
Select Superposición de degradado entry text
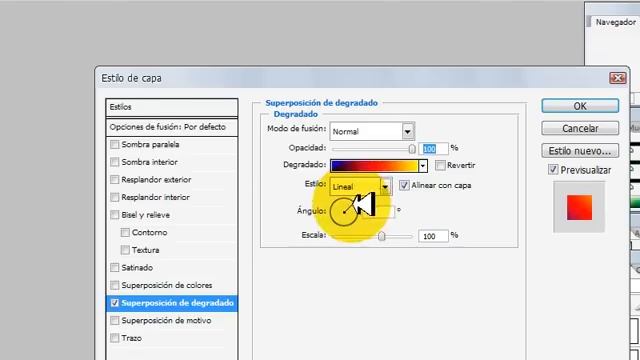click(178, 303)
